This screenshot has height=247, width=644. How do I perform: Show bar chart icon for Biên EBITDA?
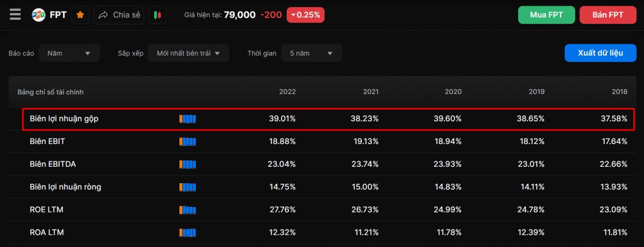(x=187, y=164)
